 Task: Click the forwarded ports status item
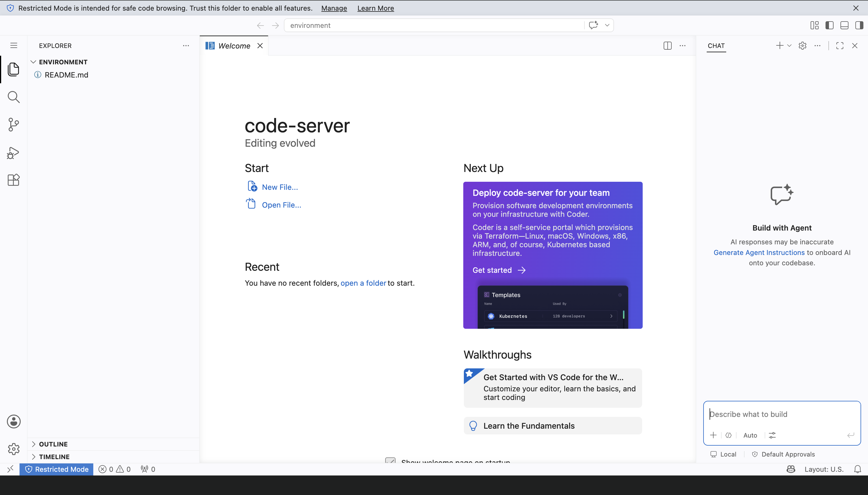coord(148,469)
